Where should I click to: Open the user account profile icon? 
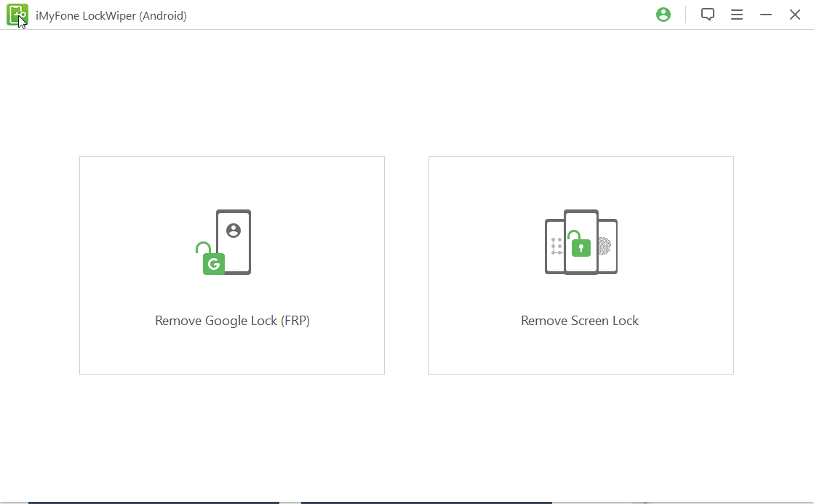coord(663,15)
